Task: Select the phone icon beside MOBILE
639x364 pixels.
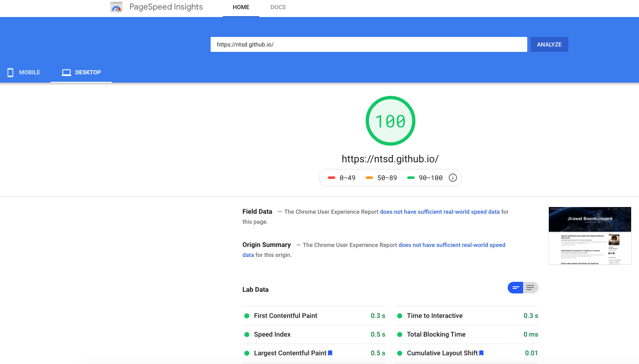Action: coord(10,72)
